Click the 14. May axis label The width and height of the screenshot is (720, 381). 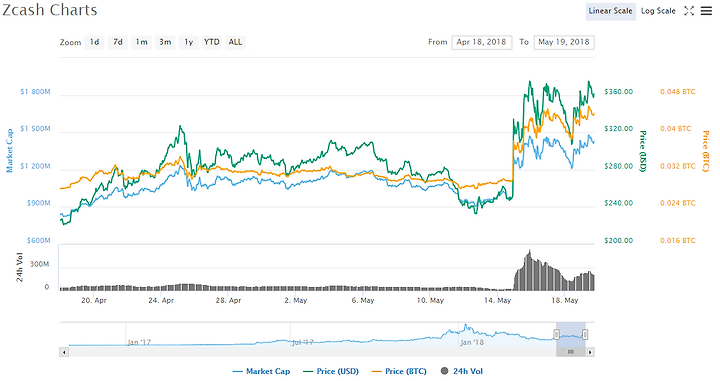[497, 300]
